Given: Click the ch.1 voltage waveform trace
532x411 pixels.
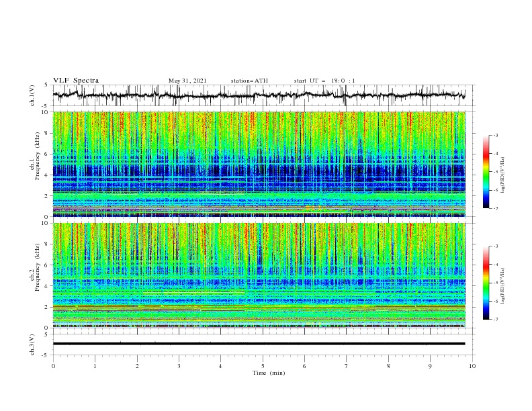Looking at the screenshot, I should pyautogui.click(x=259, y=95).
